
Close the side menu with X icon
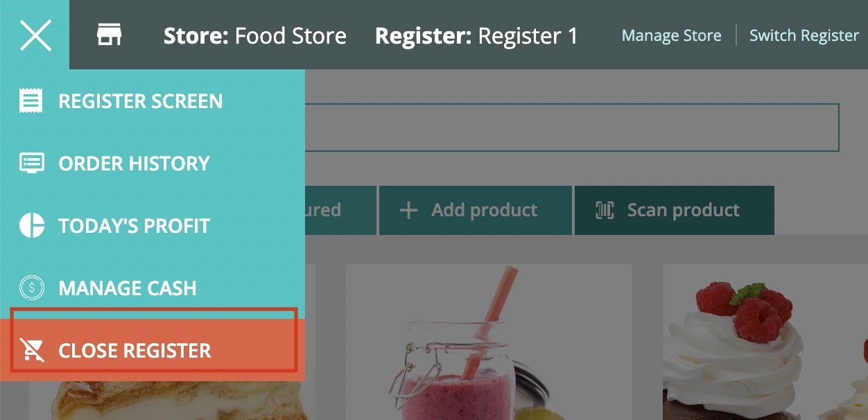35,35
